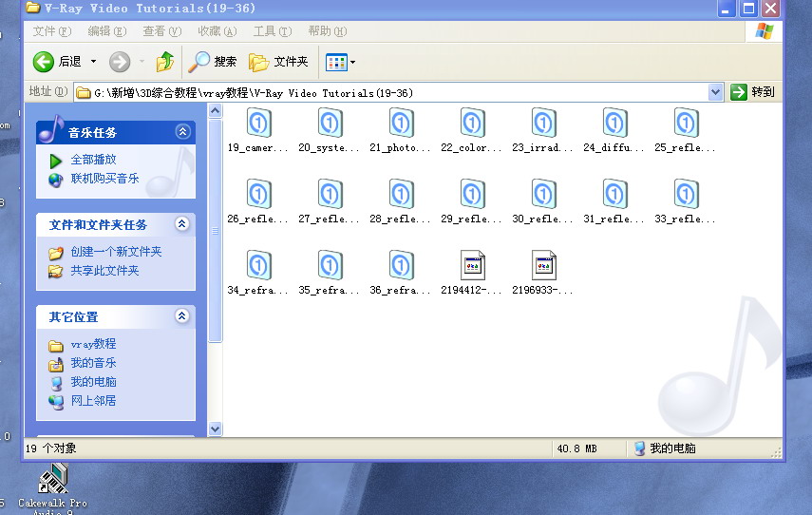The image size is (812, 515).
Task: Open the Search (搜索) toolbar button
Action: click(213, 62)
